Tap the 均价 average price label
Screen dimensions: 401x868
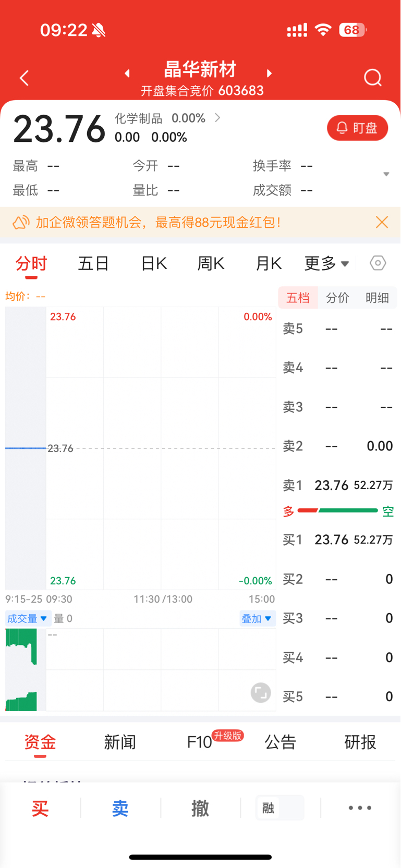pyautogui.click(x=25, y=296)
